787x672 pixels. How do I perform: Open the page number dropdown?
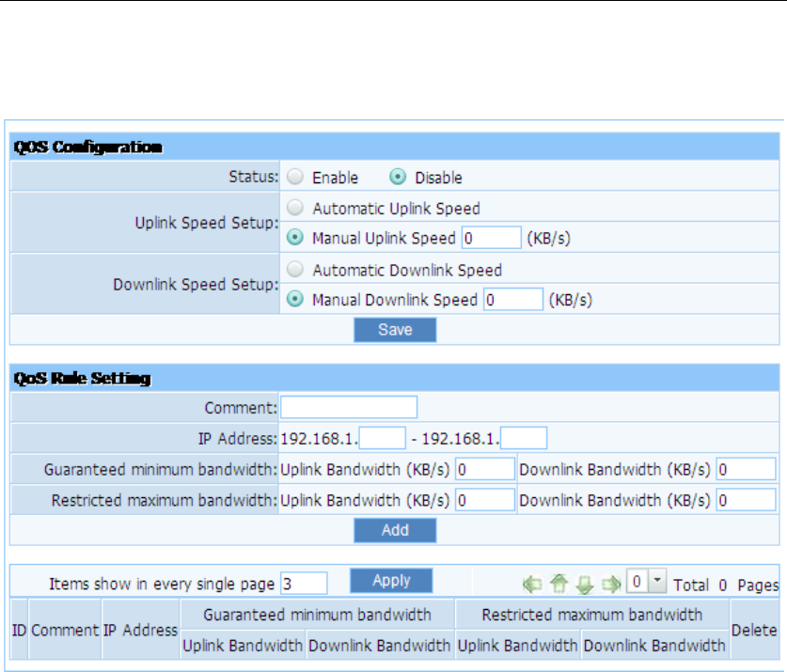click(x=647, y=581)
